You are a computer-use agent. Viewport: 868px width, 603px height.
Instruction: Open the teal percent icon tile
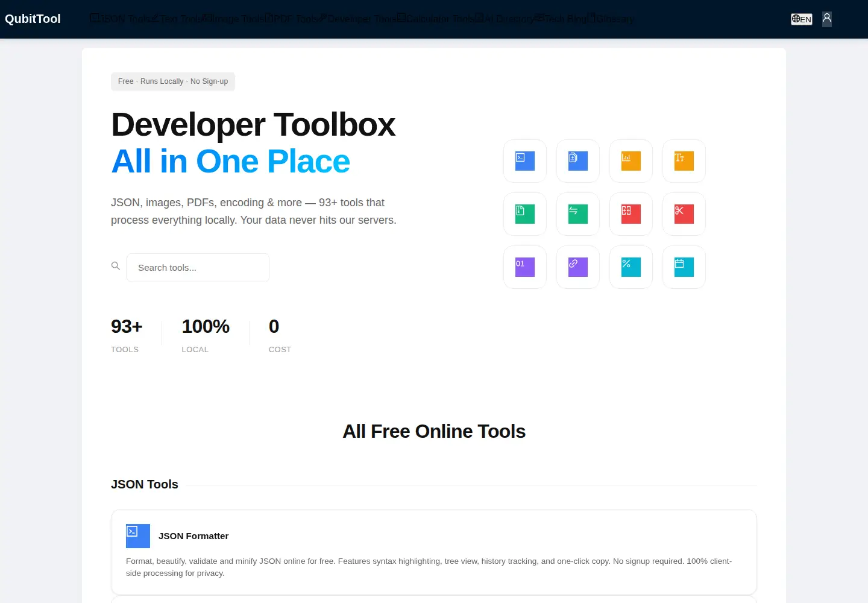(x=631, y=267)
